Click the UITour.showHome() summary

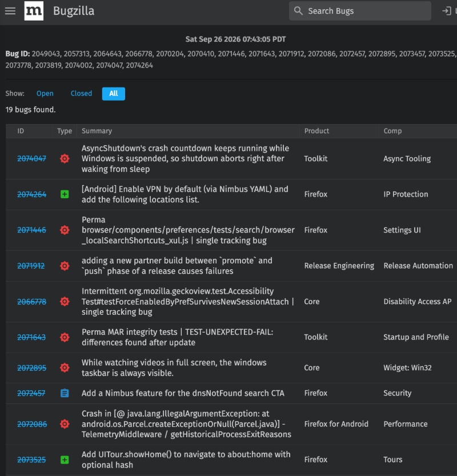coord(186,459)
